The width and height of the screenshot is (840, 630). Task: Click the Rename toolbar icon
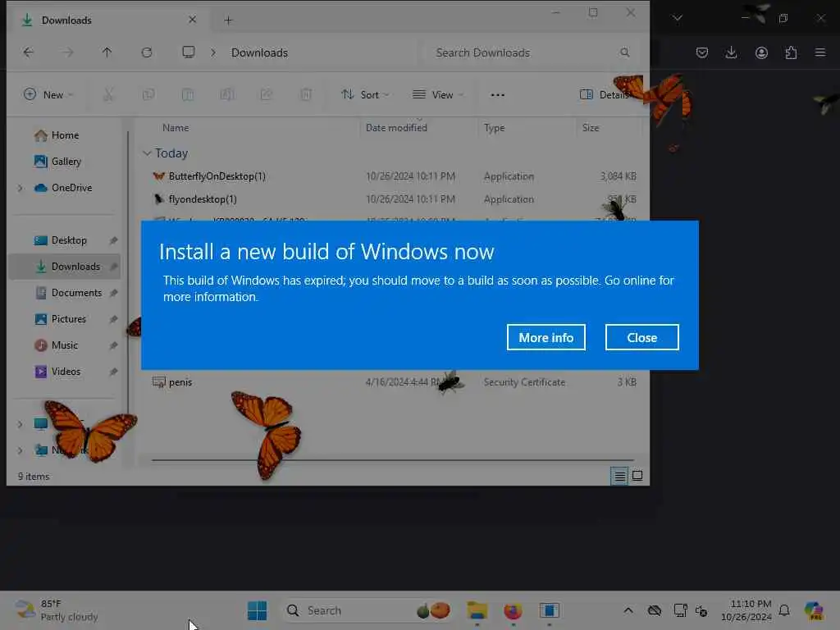[227, 95]
